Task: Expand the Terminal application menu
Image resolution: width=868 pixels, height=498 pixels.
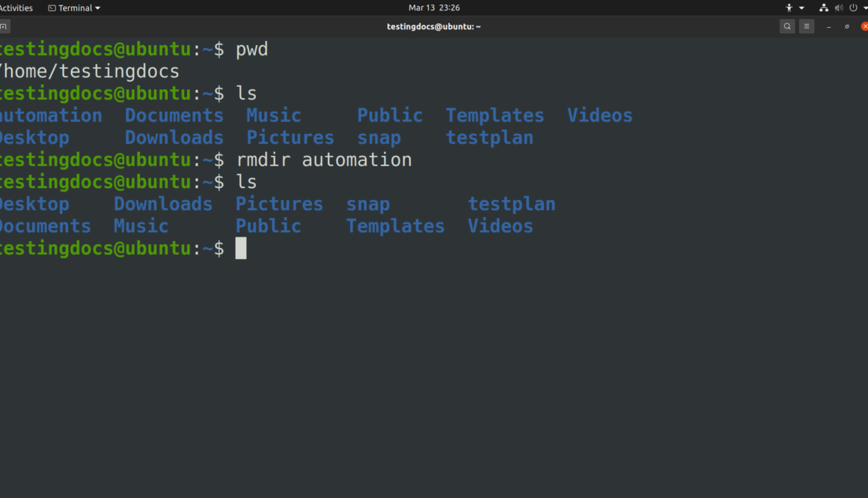Action: pos(74,8)
